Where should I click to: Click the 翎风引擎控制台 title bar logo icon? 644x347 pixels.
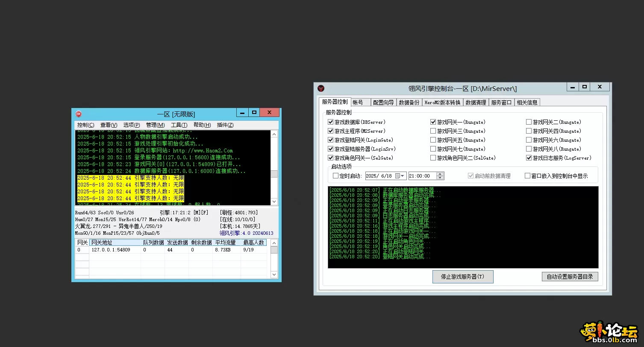(x=321, y=88)
